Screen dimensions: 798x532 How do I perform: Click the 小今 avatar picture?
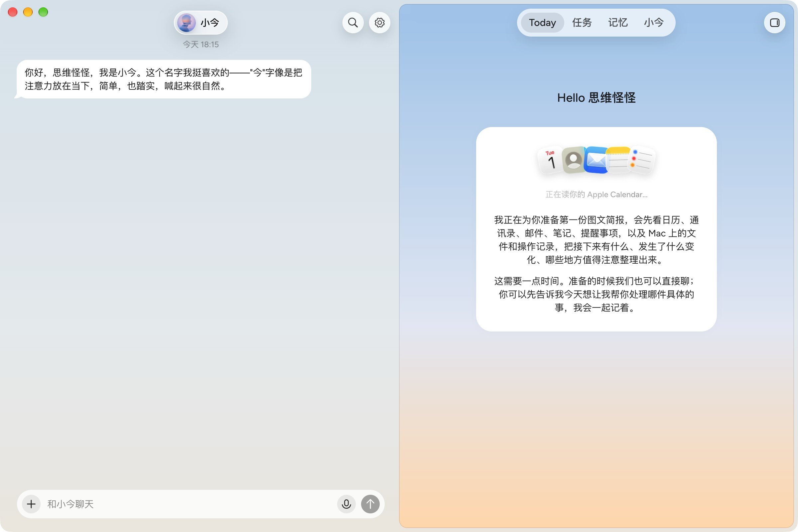point(186,23)
